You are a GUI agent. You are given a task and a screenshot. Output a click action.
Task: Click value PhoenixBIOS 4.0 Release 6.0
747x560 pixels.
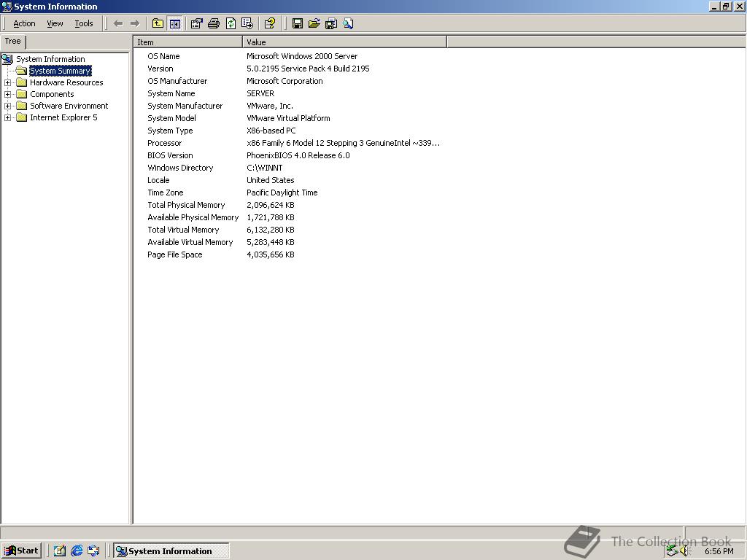[298, 155]
